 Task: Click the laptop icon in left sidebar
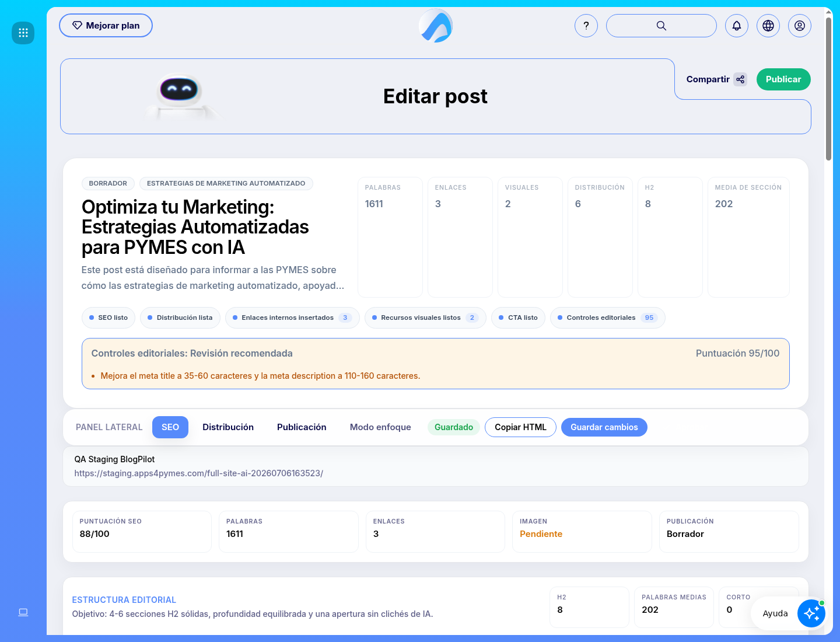23,612
